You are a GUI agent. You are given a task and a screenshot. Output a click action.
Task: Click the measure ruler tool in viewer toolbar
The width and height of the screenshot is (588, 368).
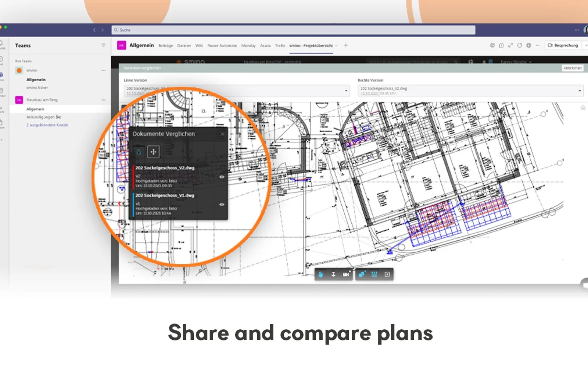[374, 275]
